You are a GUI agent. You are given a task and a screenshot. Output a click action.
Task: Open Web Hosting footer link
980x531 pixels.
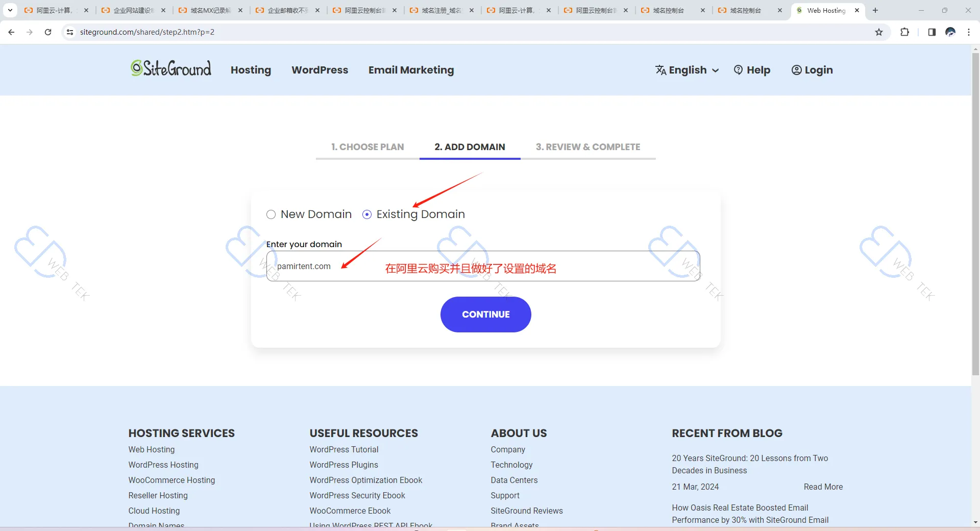click(x=152, y=450)
